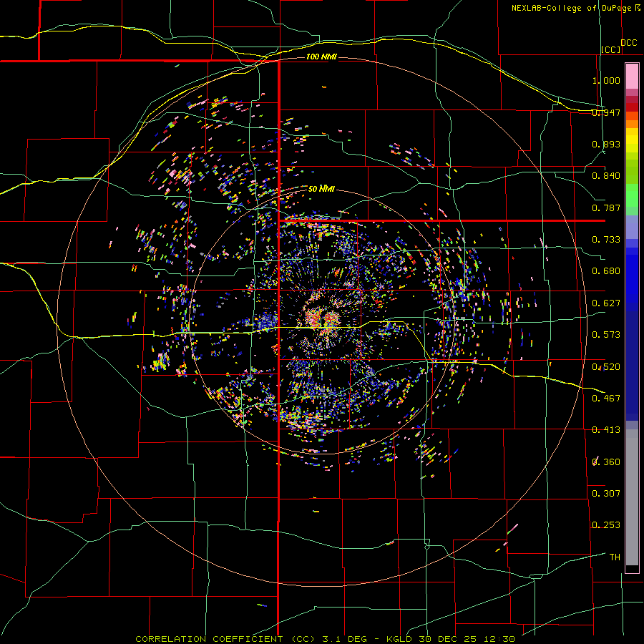Click the 0.413 legend value

coord(606,430)
